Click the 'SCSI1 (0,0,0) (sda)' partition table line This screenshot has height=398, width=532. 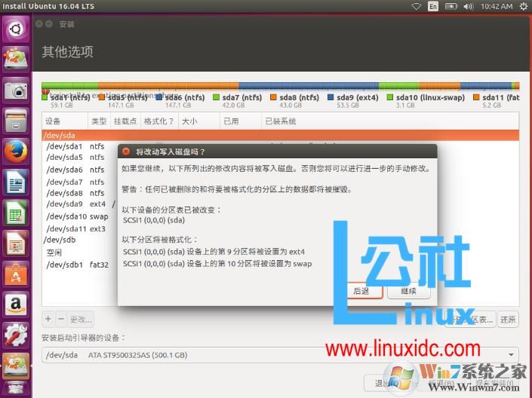[x=154, y=220]
